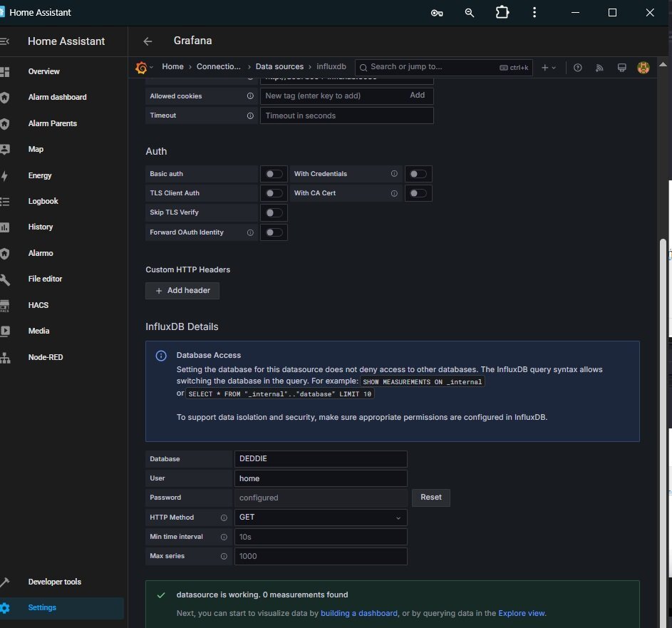Open HACS in the sidebar
This screenshot has height=628, width=672.
pyautogui.click(x=38, y=305)
